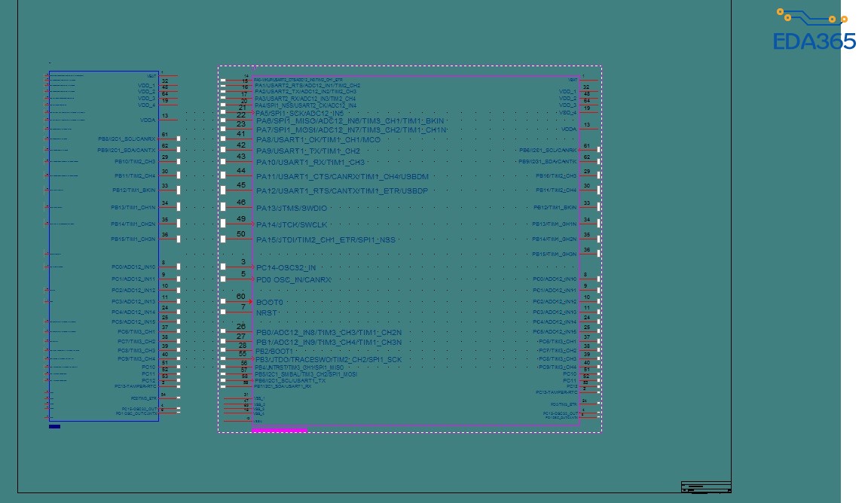The width and height of the screenshot is (868, 503).
Task: Select pin label PA10/USART1_RX/TIM1_CH3
Action: point(310,163)
